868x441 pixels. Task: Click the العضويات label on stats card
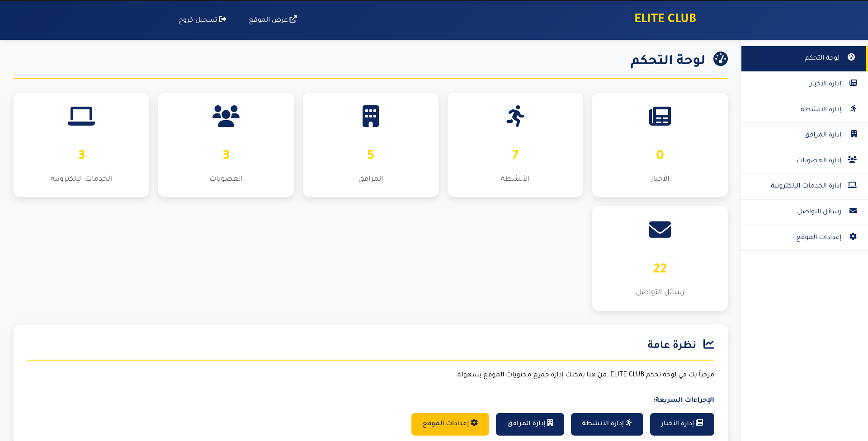(x=226, y=178)
